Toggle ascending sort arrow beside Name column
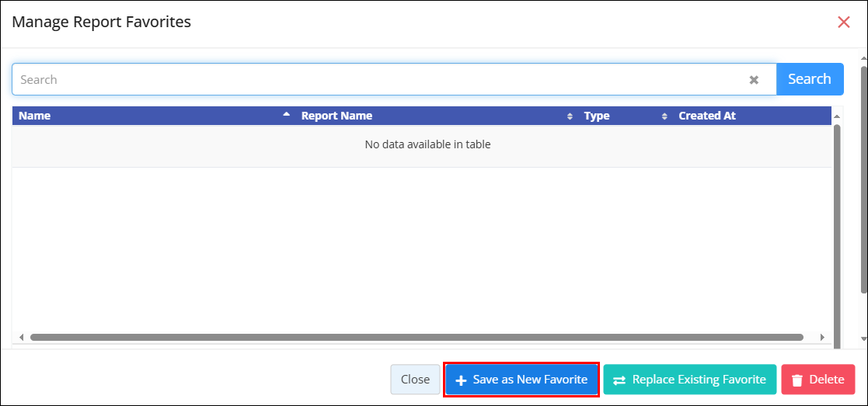 [x=286, y=114]
